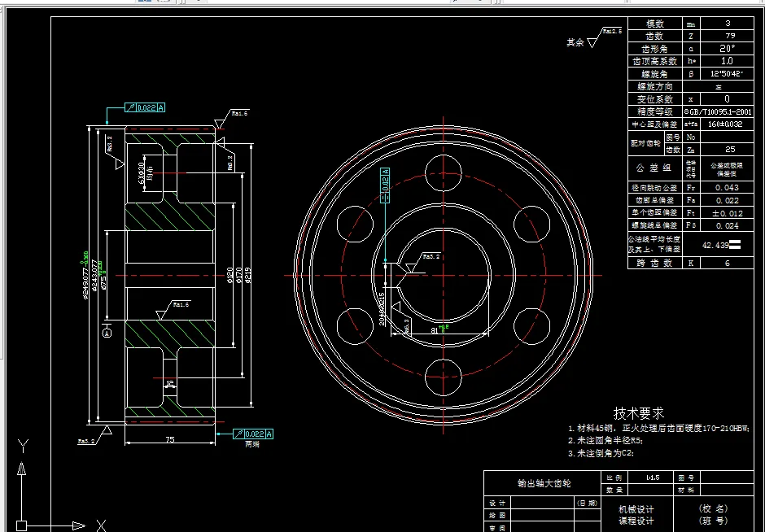Click the 螺旋方向 label
Viewport: 765px width, 532px height.
655,87
